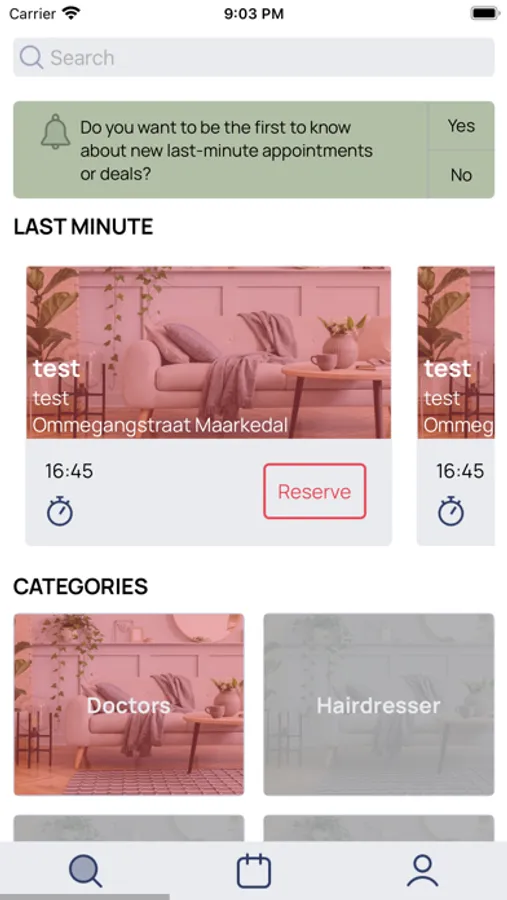The image size is (507, 900).
Task: Choose Yes for last-minute notifications
Action: [461, 126]
